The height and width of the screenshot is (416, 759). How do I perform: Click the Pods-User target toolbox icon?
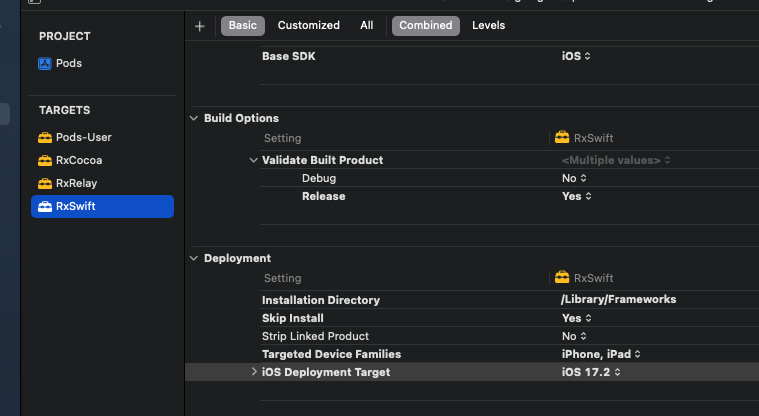(45, 138)
